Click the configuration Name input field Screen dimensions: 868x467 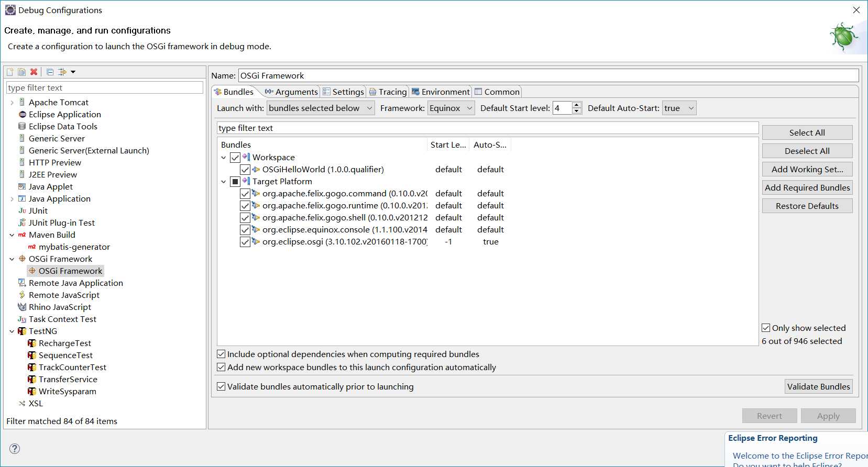[548, 75]
